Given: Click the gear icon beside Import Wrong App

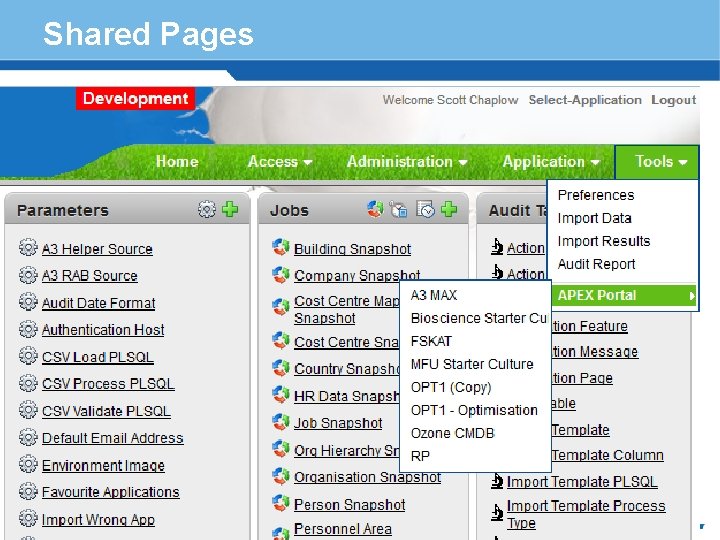Looking at the screenshot, I should pyautogui.click(x=28, y=518).
